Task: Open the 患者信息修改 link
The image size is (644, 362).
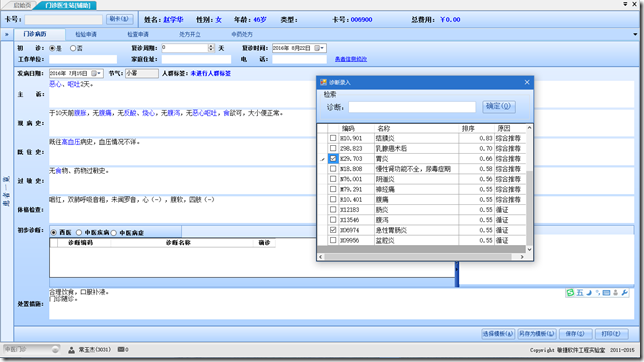Action: (351, 59)
